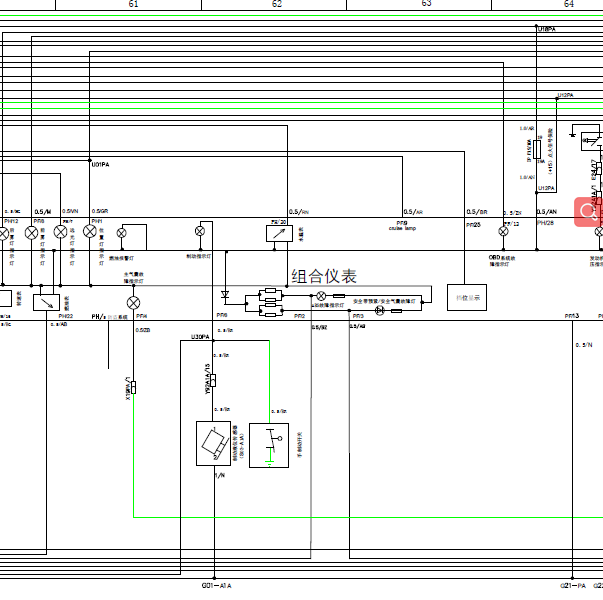Viewport: 603px width, 600px height.
Task: Click column header 62
Action: click(x=277, y=4)
